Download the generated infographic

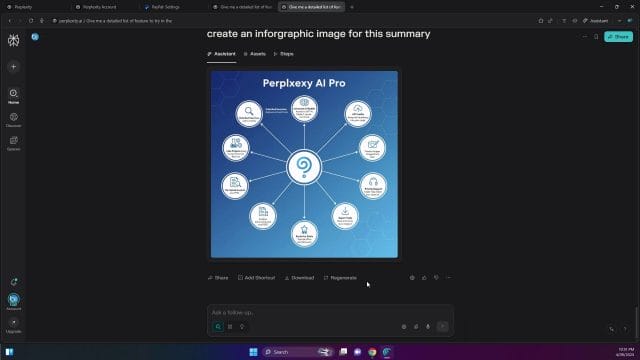pyautogui.click(x=299, y=278)
